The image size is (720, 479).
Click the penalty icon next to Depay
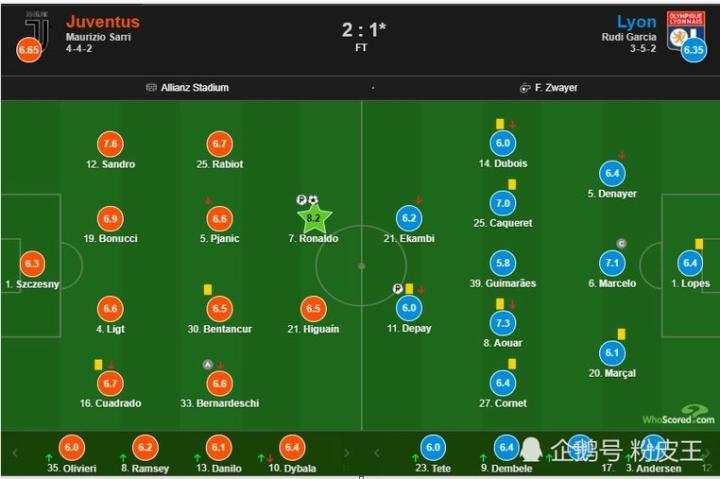[x=398, y=289]
